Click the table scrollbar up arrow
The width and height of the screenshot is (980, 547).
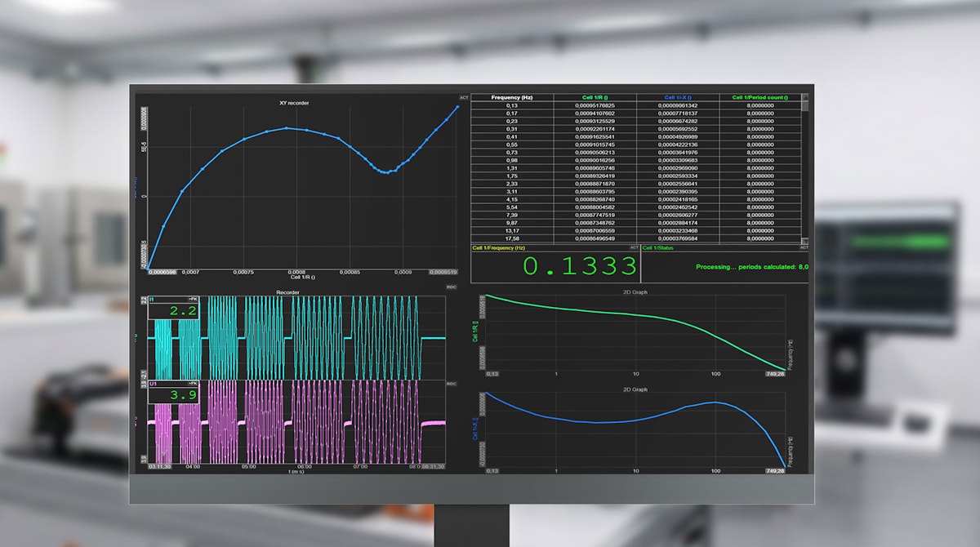(x=805, y=98)
